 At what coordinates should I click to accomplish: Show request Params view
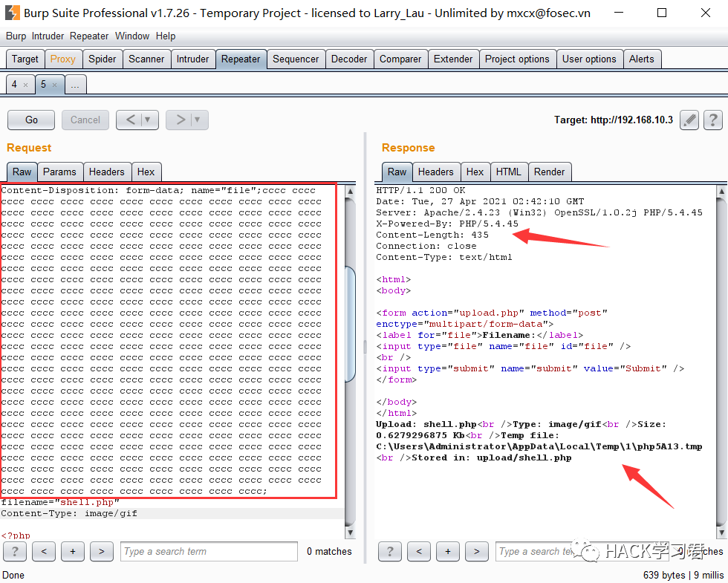[x=59, y=172]
